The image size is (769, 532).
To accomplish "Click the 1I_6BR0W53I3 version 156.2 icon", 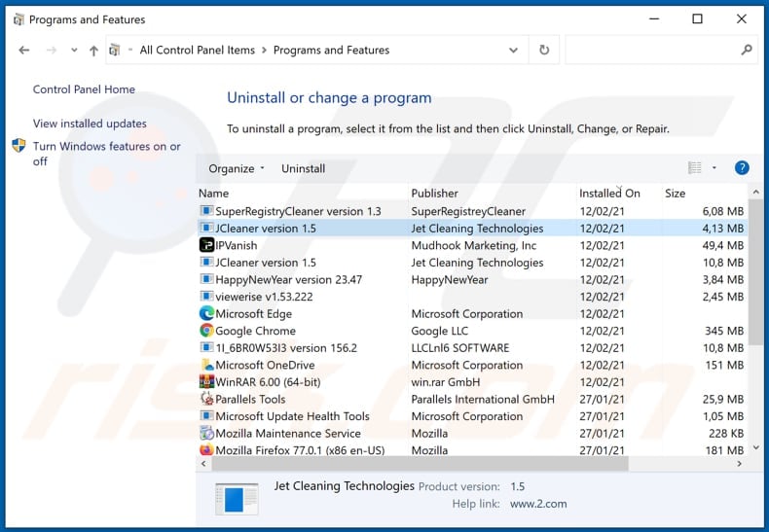I will click(206, 348).
